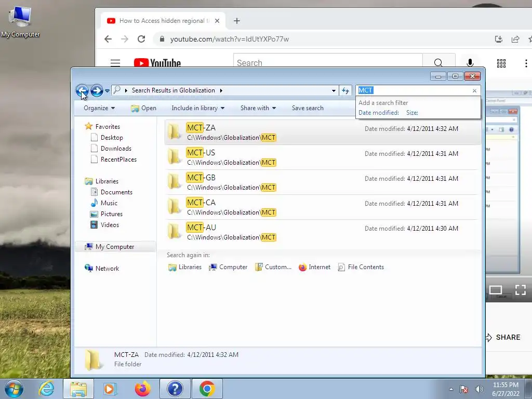This screenshot has width=532, height=399.
Task: Select the MCT-CA folder icon
Action: point(175,207)
